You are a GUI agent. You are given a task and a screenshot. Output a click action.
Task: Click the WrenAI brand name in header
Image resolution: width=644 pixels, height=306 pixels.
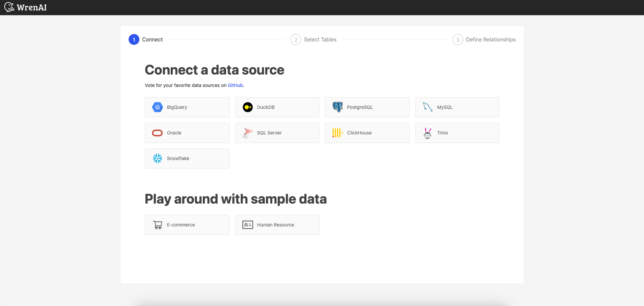32,7
